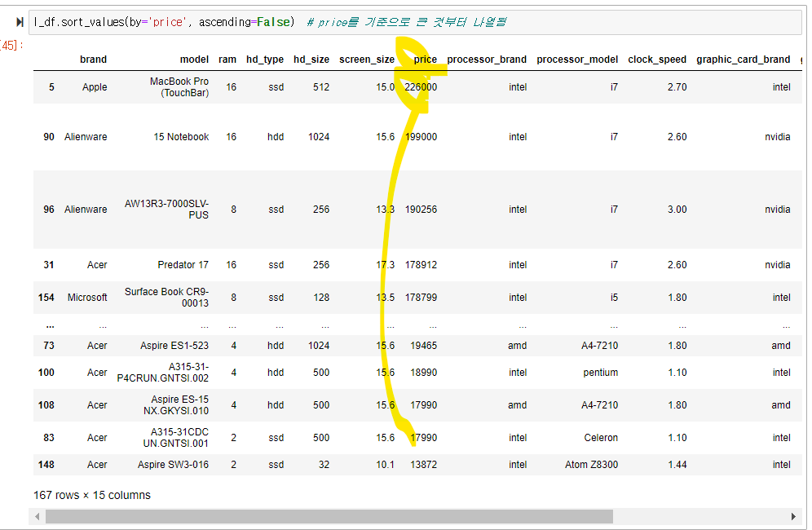Screen dimensions: 812x530
Task: Click the price value 178912
Action: (421, 265)
